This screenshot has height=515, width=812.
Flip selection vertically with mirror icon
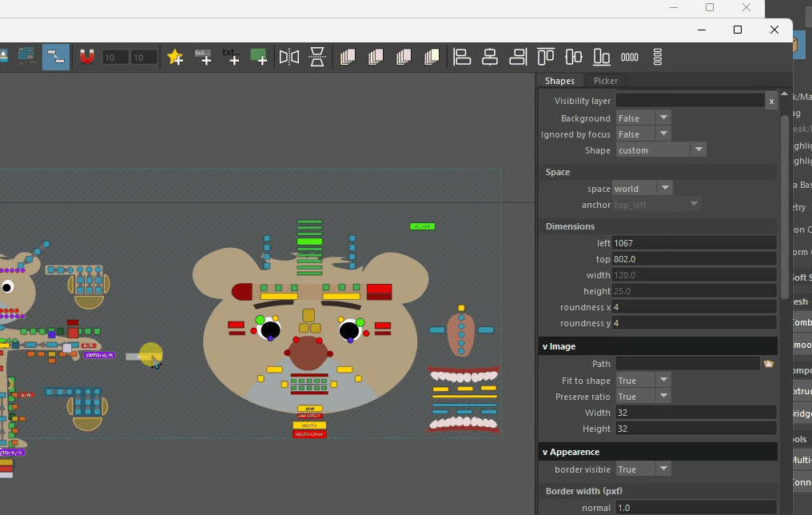(x=317, y=57)
